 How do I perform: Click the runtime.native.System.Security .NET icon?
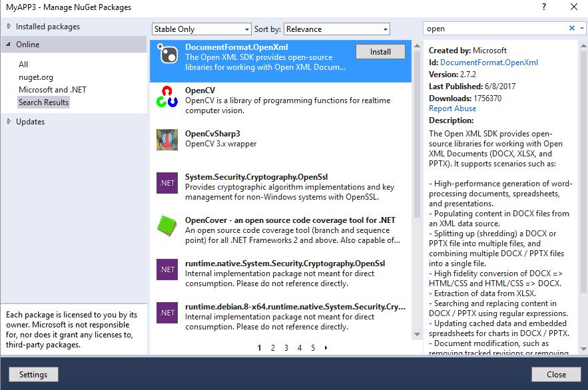pos(167,270)
